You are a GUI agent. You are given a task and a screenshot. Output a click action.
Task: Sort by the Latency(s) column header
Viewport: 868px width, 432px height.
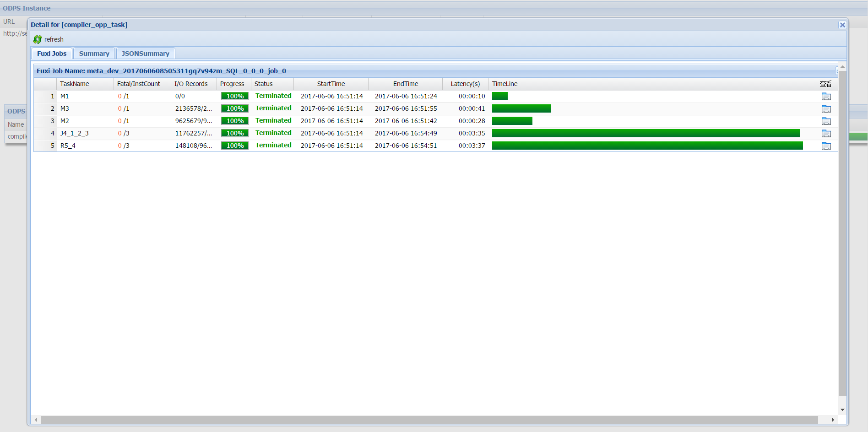465,84
